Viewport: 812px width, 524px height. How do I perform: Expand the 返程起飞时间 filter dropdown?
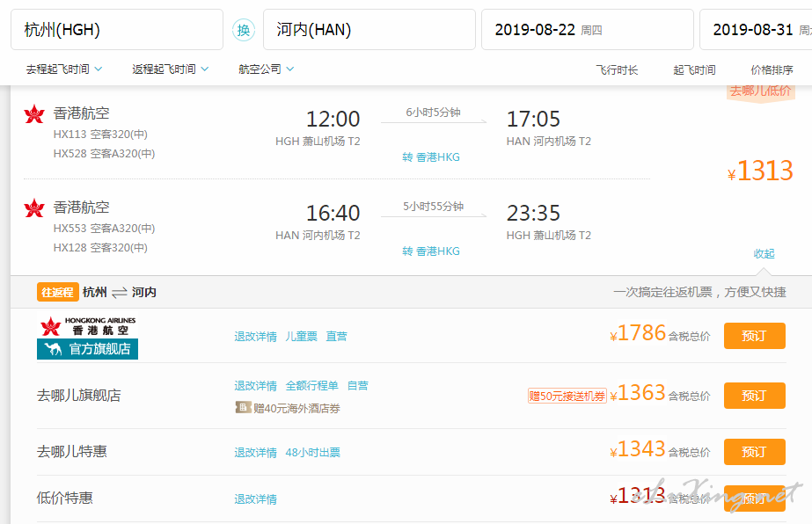171,69
